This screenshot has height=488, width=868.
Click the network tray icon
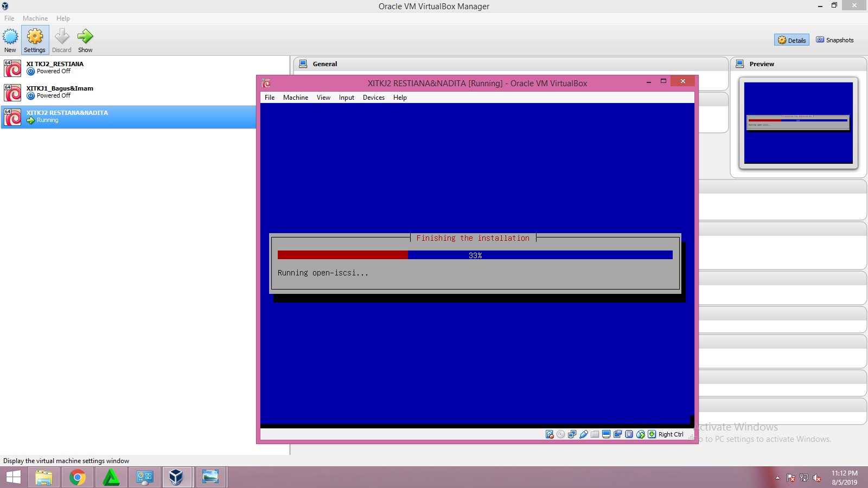(804, 478)
